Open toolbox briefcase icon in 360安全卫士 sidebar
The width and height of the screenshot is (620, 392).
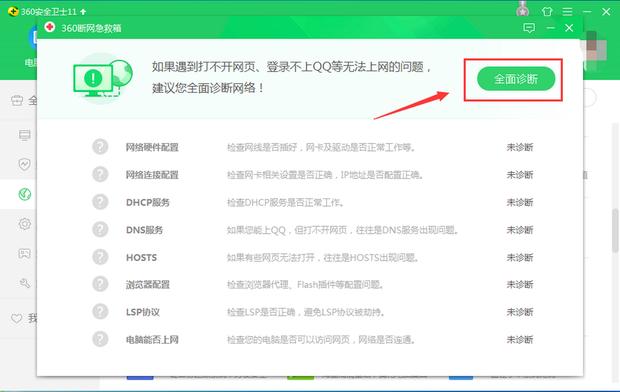click(x=17, y=100)
